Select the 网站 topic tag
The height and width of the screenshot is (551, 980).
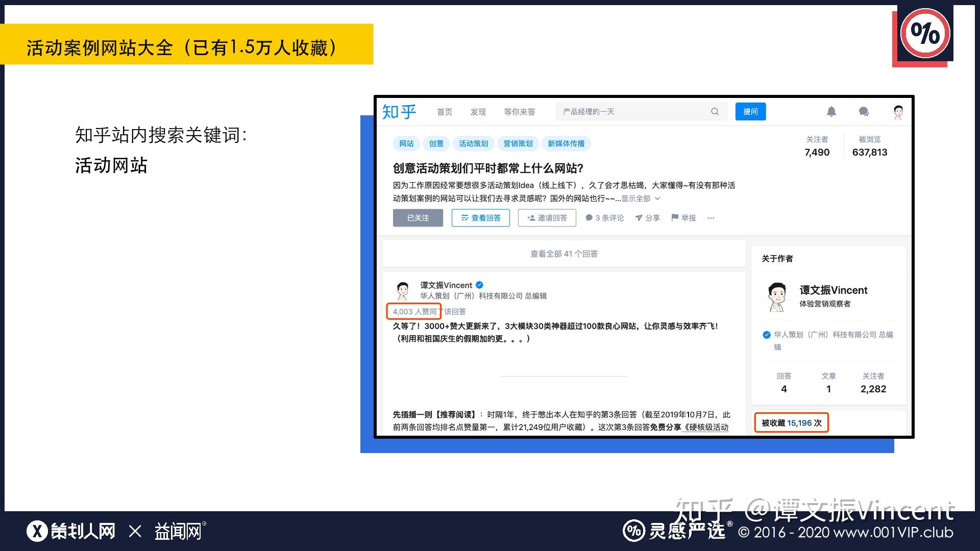click(x=406, y=143)
